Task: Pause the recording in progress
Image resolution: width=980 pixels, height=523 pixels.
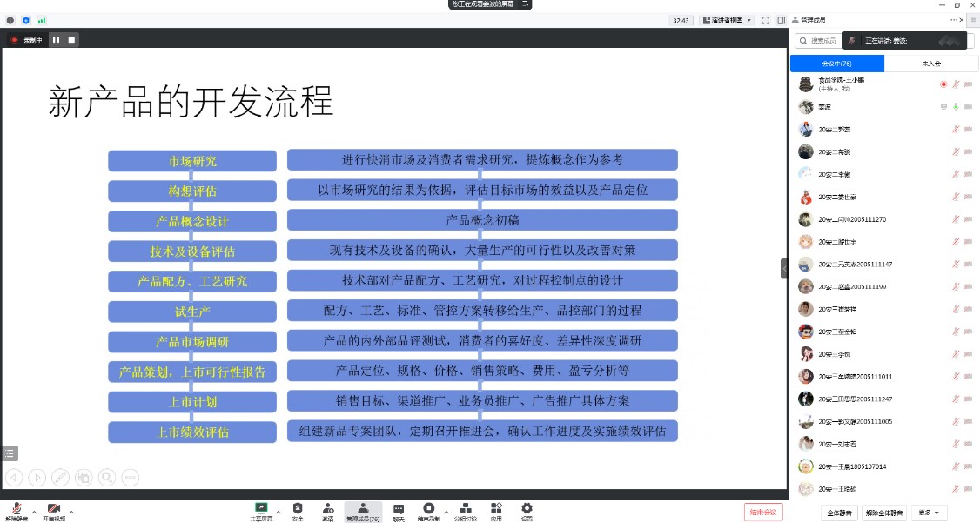Action: 56,39
